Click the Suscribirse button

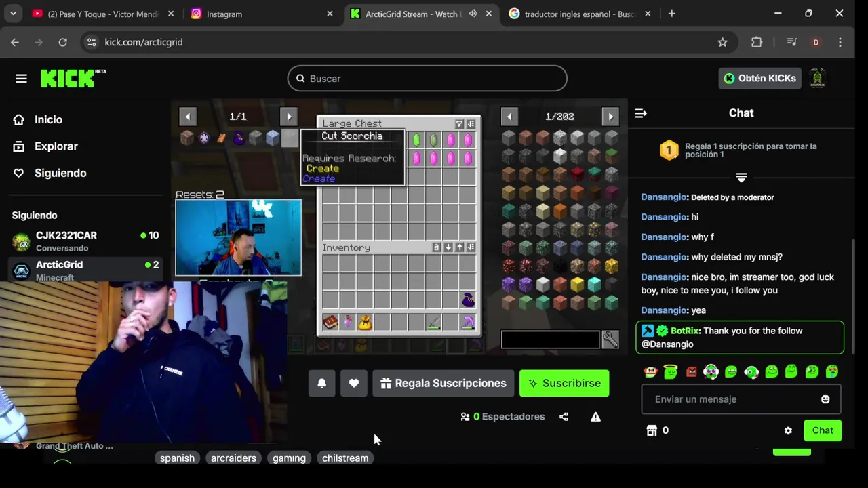564,383
